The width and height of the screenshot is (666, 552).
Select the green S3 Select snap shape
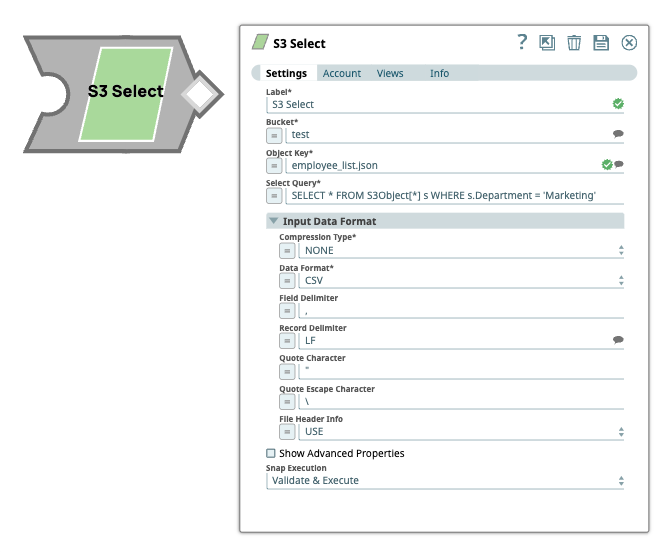(124, 92)
